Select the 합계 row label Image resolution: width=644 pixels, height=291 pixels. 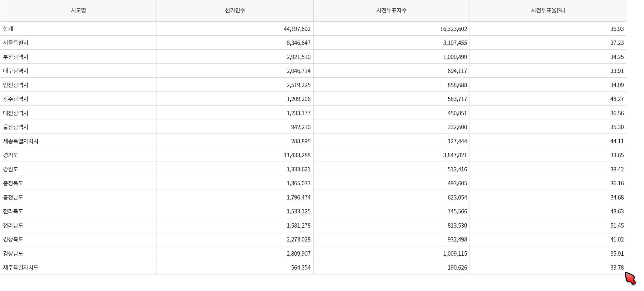(x=8, y=29)
